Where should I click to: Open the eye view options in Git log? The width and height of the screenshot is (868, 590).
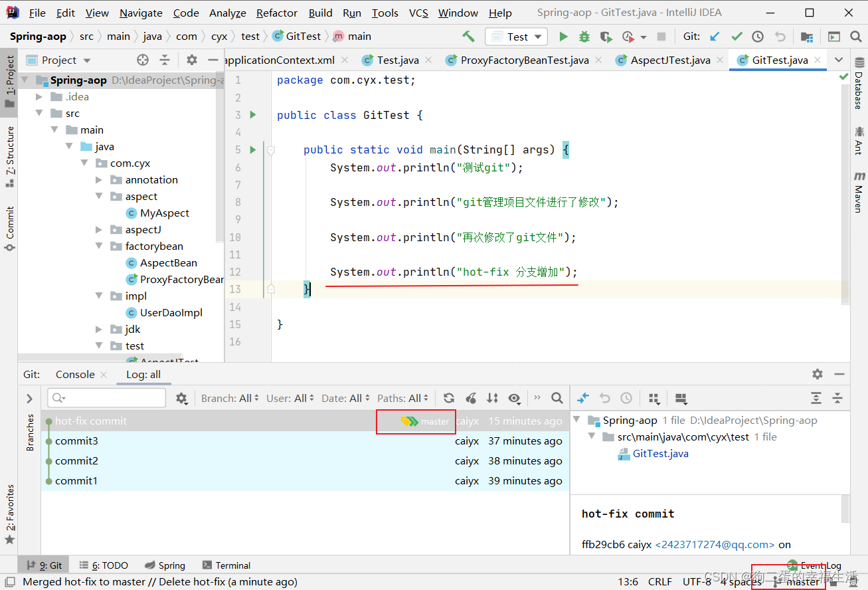[x=516, y=398]
